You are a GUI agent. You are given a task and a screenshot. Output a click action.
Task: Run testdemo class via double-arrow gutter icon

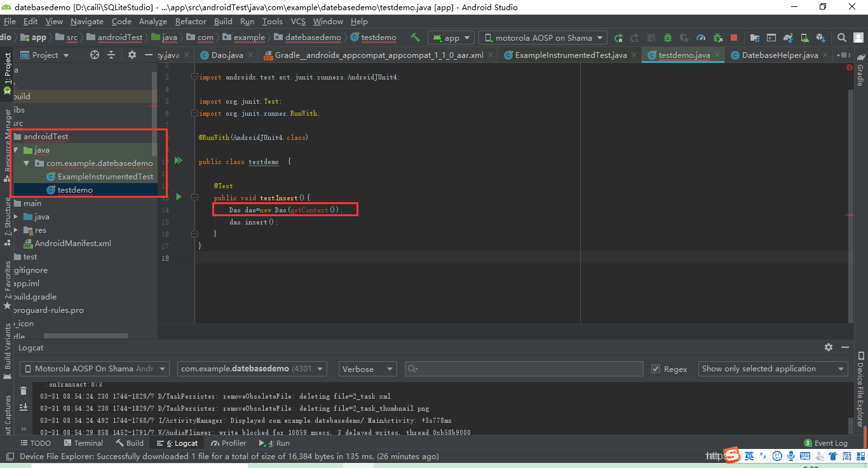(179, 161)
